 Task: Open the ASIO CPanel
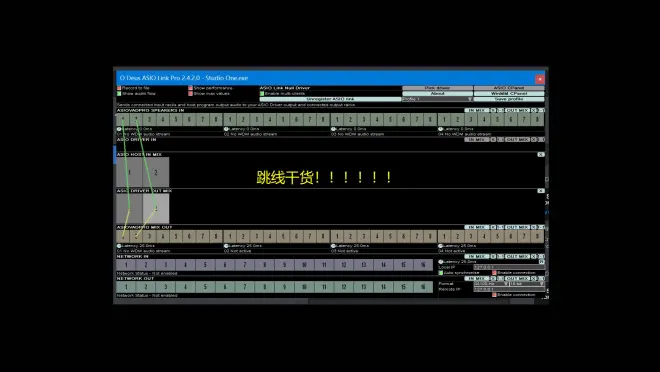coord(509,88)
